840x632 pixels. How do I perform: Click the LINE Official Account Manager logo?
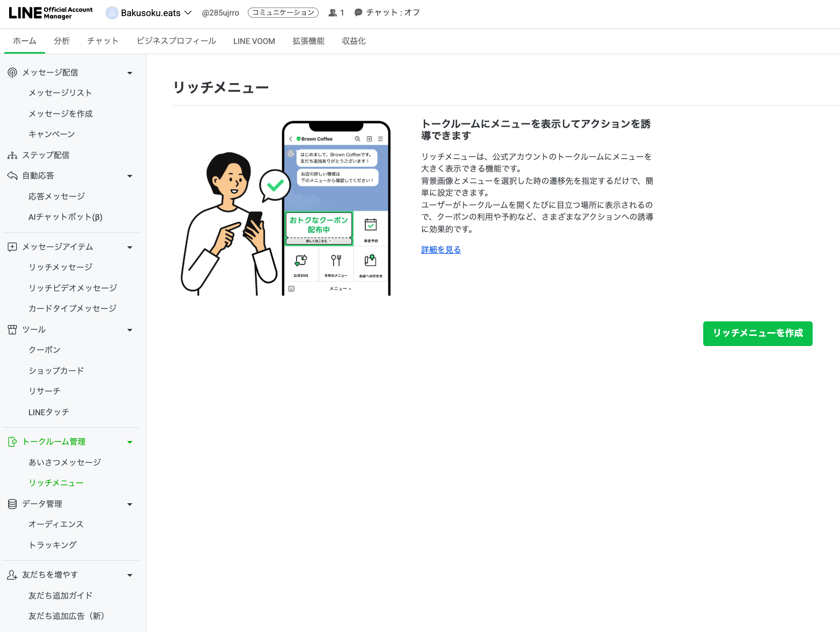click(x=50, y=13)
